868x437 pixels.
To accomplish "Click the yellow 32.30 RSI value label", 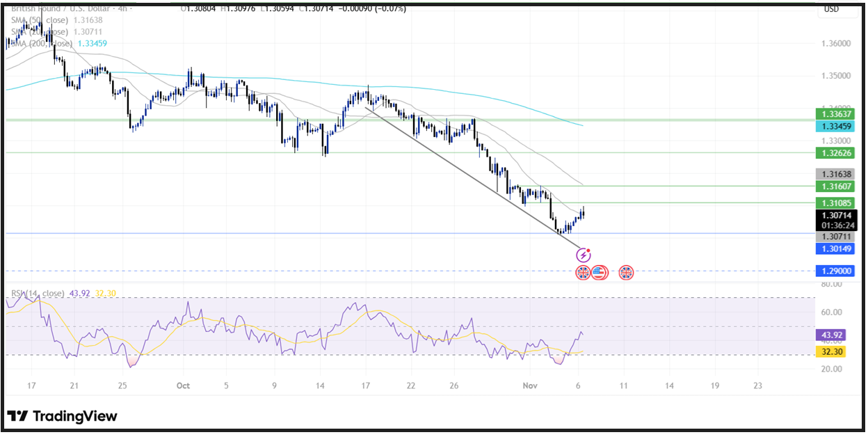I will [833, 352].
